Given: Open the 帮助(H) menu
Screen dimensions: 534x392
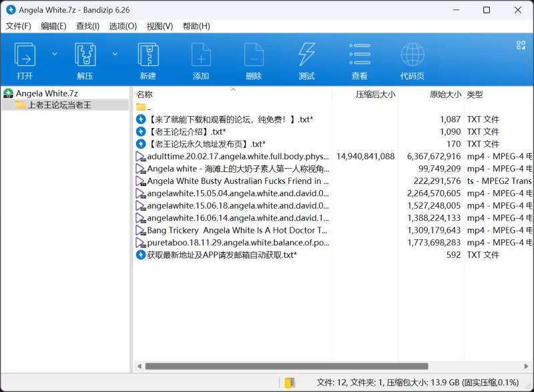Looking at the screenshot, I should (196, 26).
